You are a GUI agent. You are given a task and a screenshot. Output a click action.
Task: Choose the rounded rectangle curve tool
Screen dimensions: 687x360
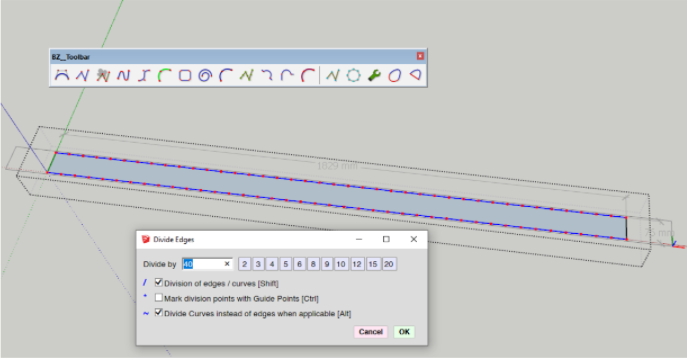(x=185, y=75)
